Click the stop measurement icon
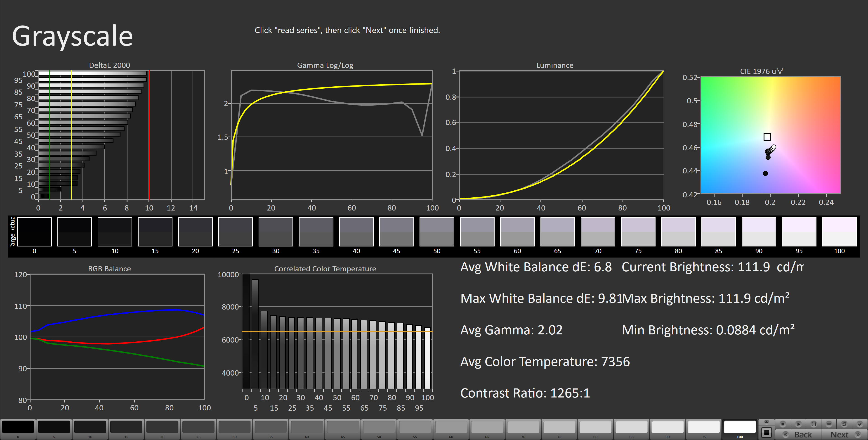868x440 pixels. pyautogui.click(x=783, y=424)
